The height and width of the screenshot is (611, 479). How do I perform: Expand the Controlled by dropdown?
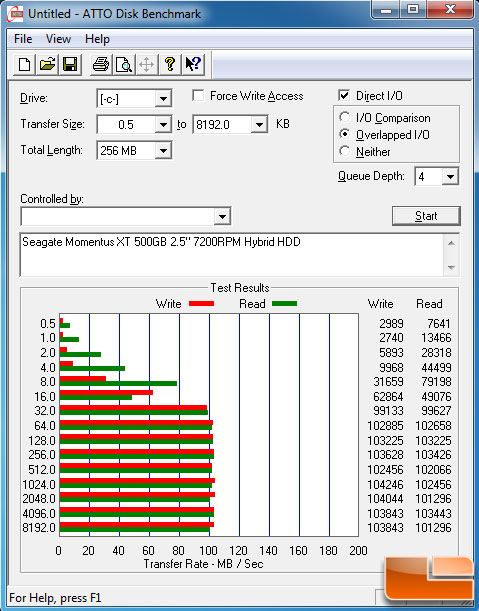[x=222, y=216]
